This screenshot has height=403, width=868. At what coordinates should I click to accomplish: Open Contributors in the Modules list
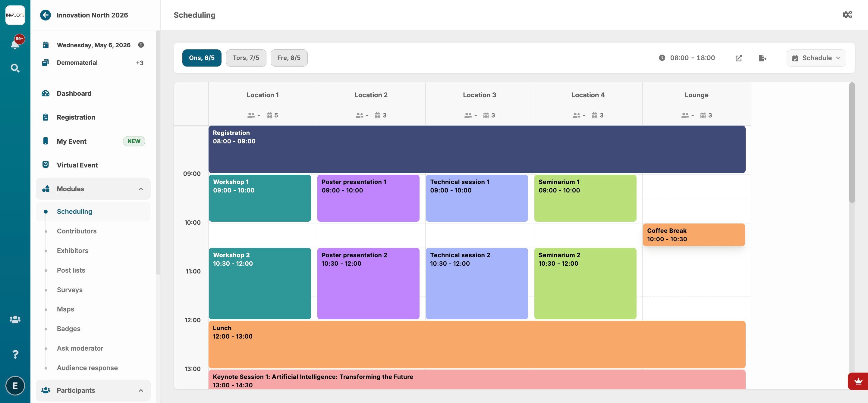[x=77, y=231]
